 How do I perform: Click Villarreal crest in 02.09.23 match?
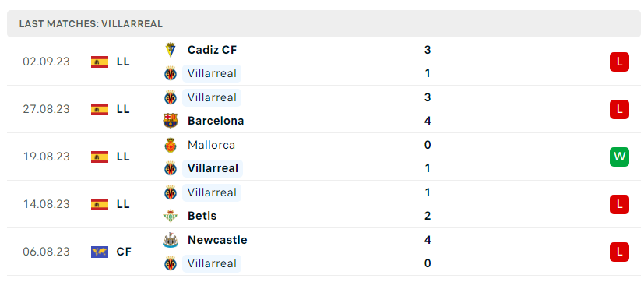pos(170,73)
